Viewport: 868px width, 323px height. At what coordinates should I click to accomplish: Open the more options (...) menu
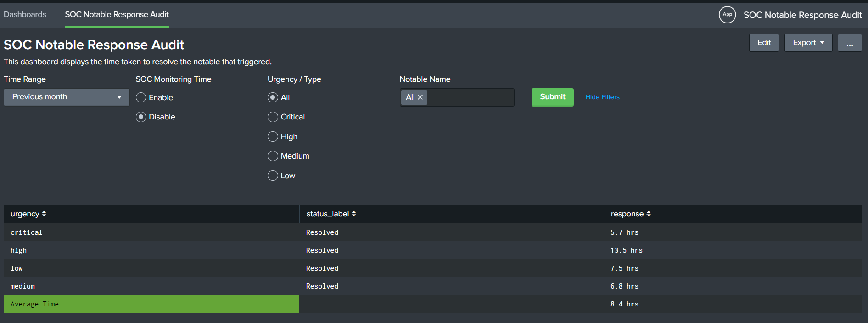click(x=849, y=42)
